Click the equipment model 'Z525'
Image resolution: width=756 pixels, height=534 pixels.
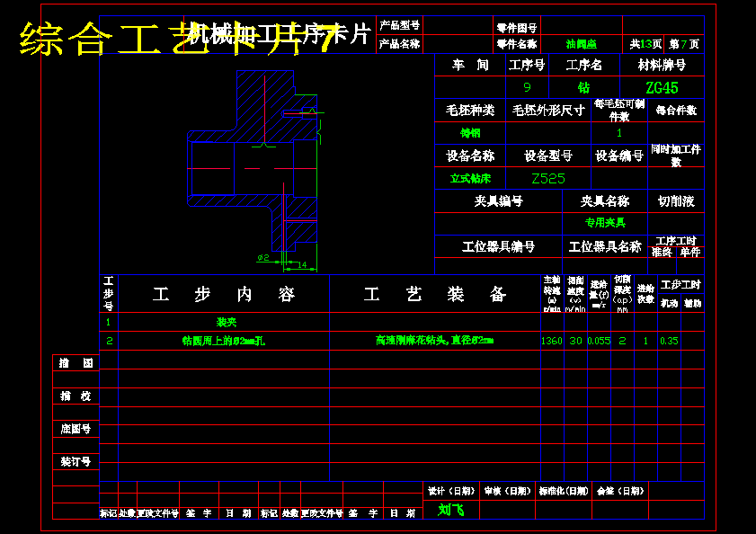548,179
